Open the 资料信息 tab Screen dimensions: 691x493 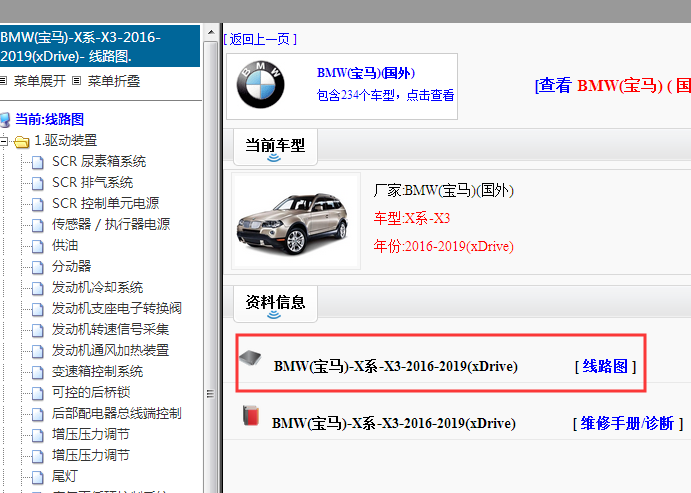point(275,304)
